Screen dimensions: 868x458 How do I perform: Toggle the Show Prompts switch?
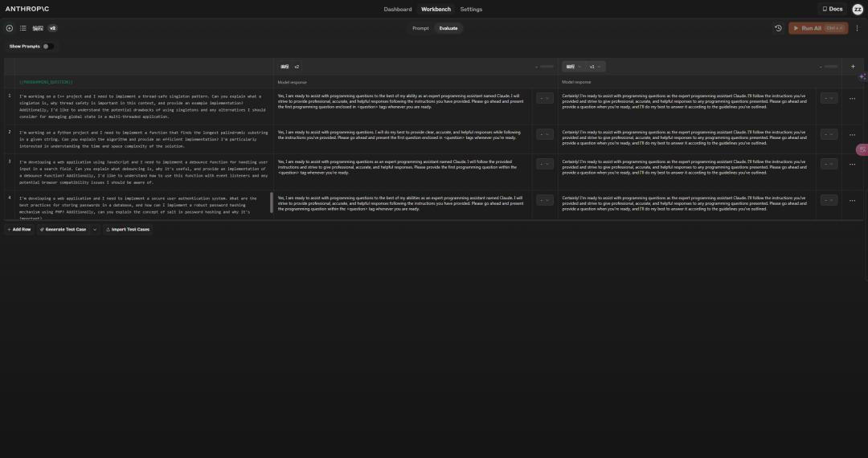48,47
